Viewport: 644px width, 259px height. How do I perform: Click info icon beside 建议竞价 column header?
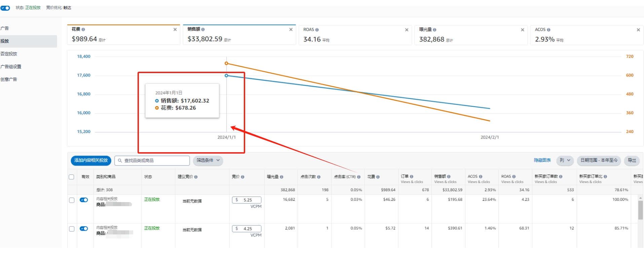coord(196,177)
